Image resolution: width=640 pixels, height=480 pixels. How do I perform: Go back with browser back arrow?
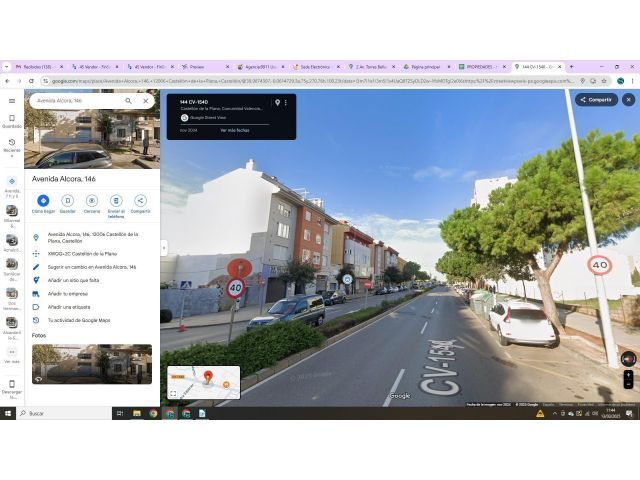(7, 81)
